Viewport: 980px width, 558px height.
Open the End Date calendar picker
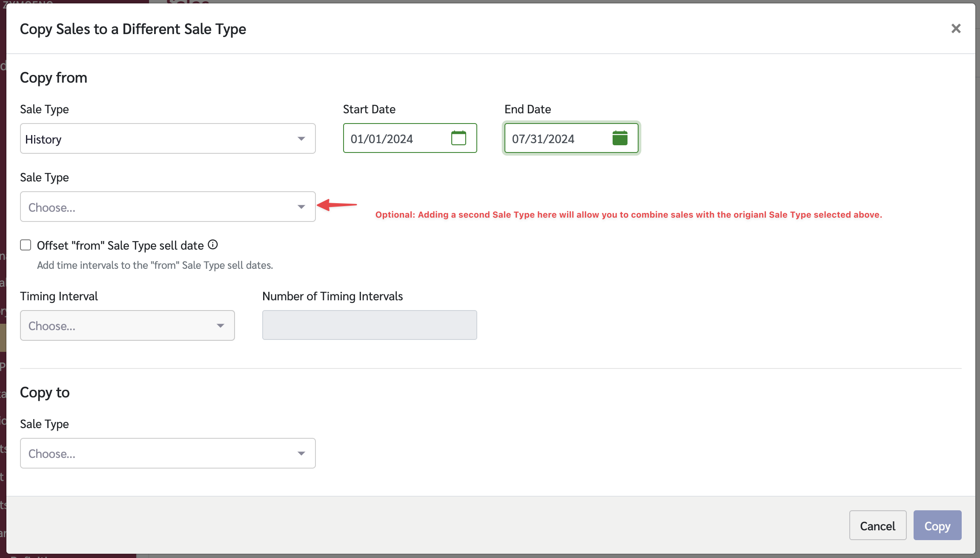point(620,138)
